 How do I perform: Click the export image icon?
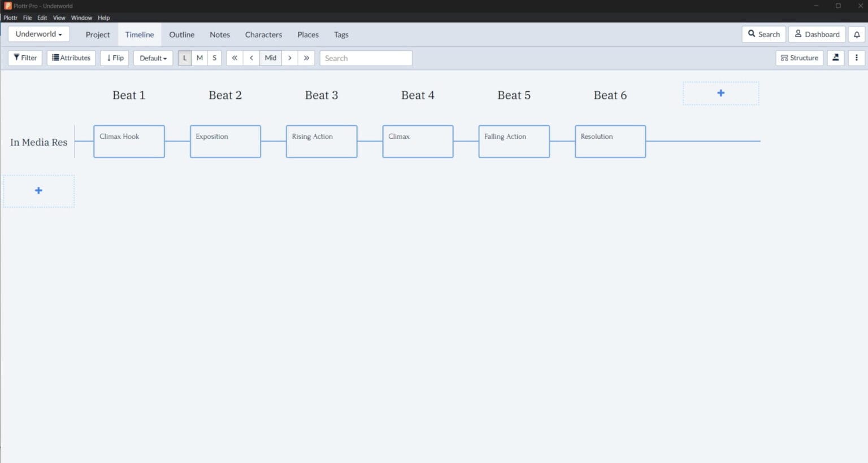[835, 58]
